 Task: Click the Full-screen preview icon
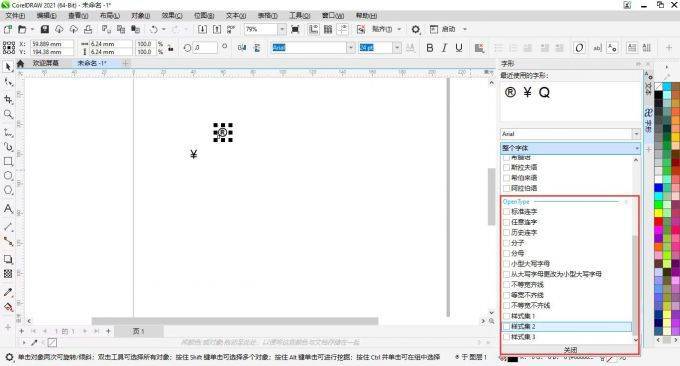(x=295, y=29)
